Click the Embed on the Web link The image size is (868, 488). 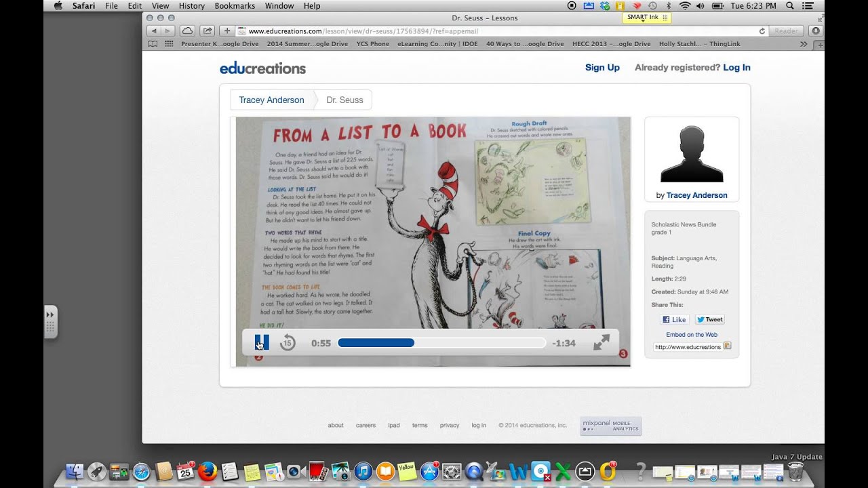[692, 335]
